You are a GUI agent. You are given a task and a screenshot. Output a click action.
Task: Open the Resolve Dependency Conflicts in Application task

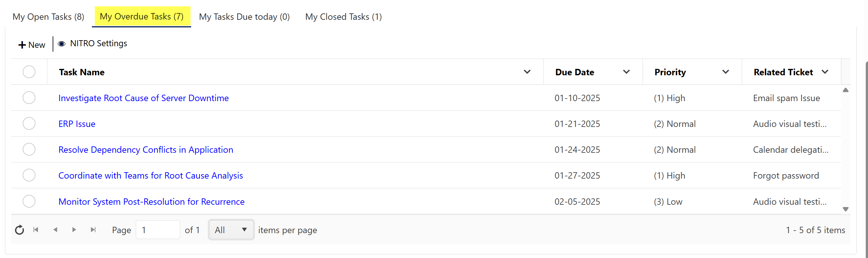(146, 150)
